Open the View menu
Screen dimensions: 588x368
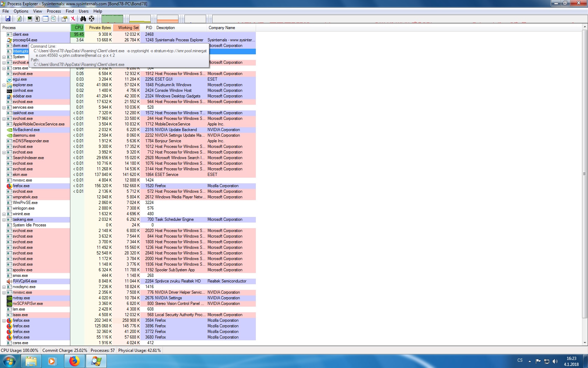tap(37, 11)
